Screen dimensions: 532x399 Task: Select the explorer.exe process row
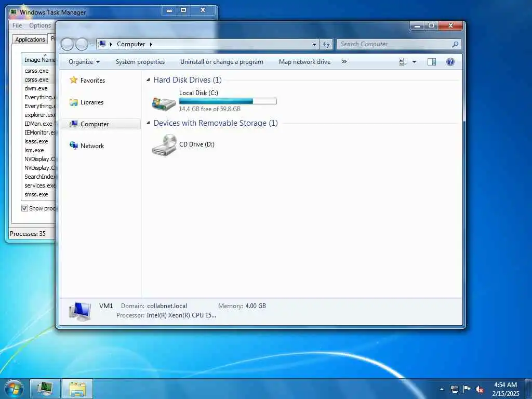point(38,115)
